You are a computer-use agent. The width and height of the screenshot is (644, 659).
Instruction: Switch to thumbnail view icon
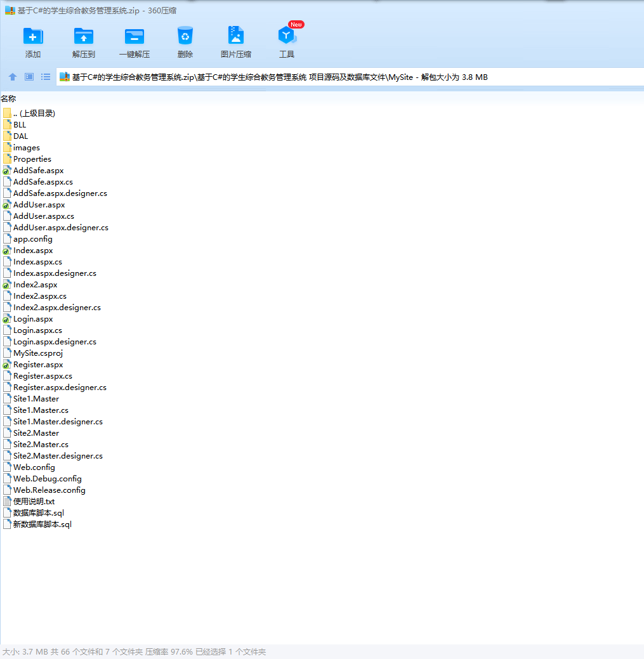(29, 77)
